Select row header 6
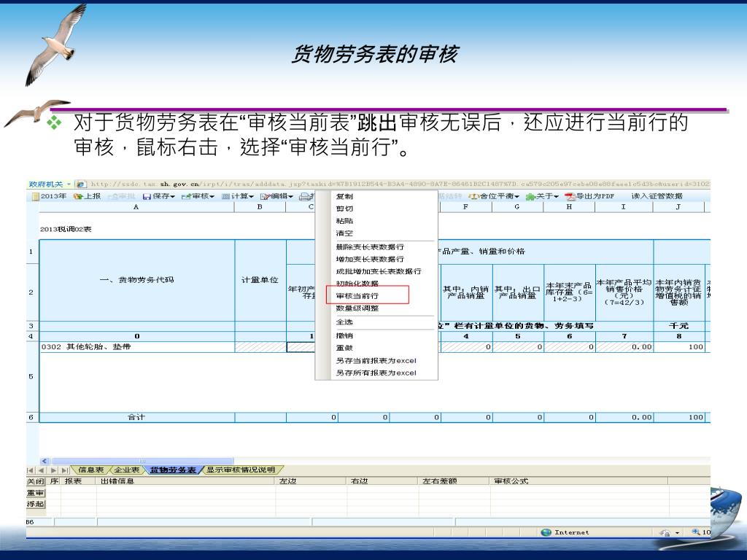Screen dimensions: 747x560 point(32,417)
